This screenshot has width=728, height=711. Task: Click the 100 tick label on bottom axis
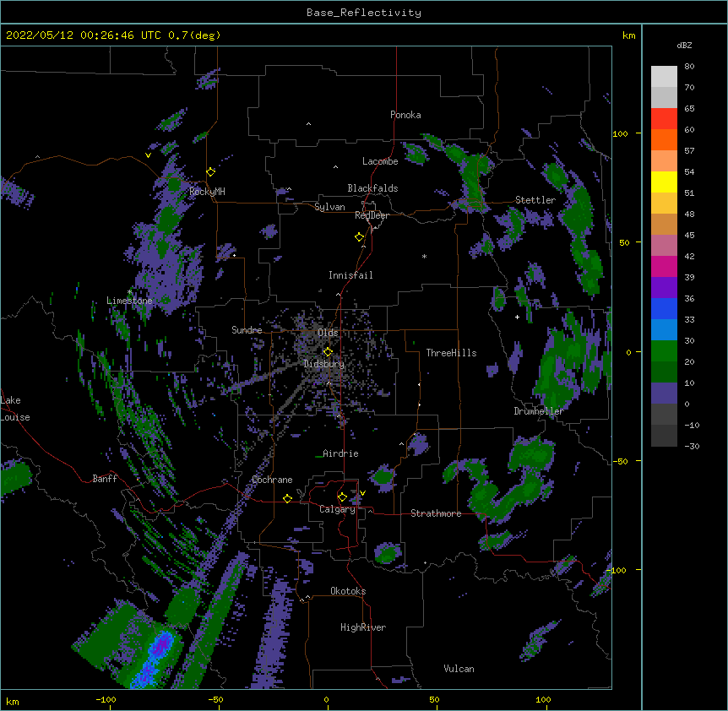pos(543,699)
